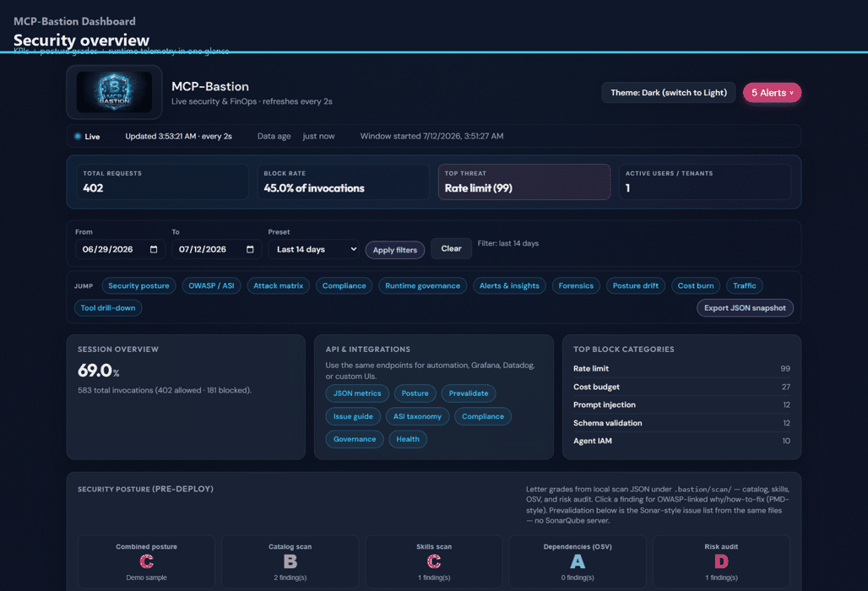
Task: Click the 583 total invocations text
Action: click(x=165, y=391)
